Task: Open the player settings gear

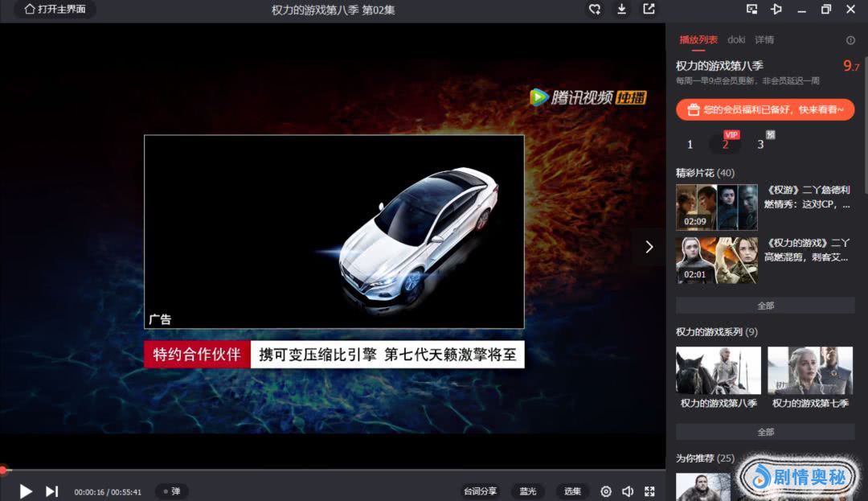Action: coord(606,491)
